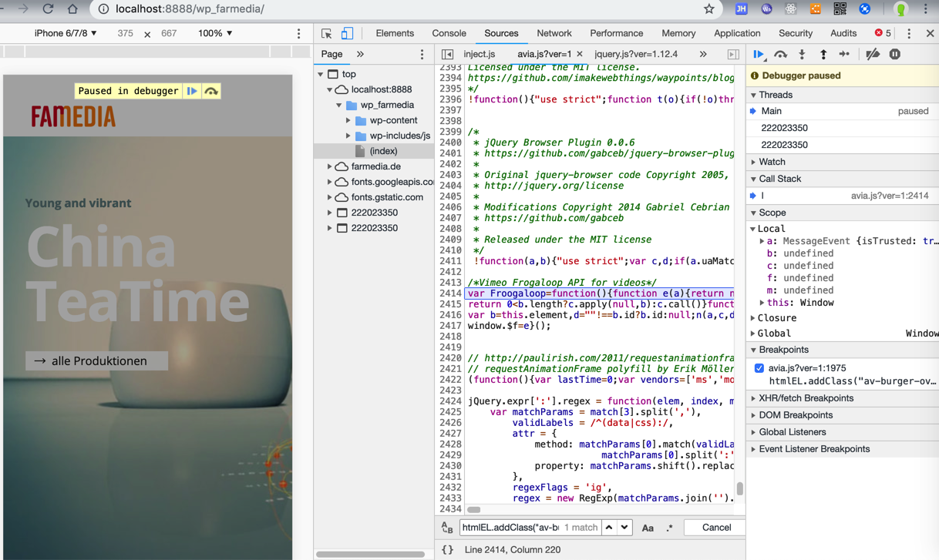Click Step into next function call
This screenshot has width=939, height=560.
[802, 55]
